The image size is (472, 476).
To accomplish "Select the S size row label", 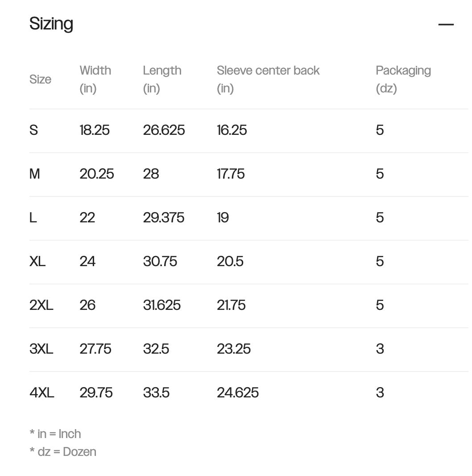I will point(34,130).
